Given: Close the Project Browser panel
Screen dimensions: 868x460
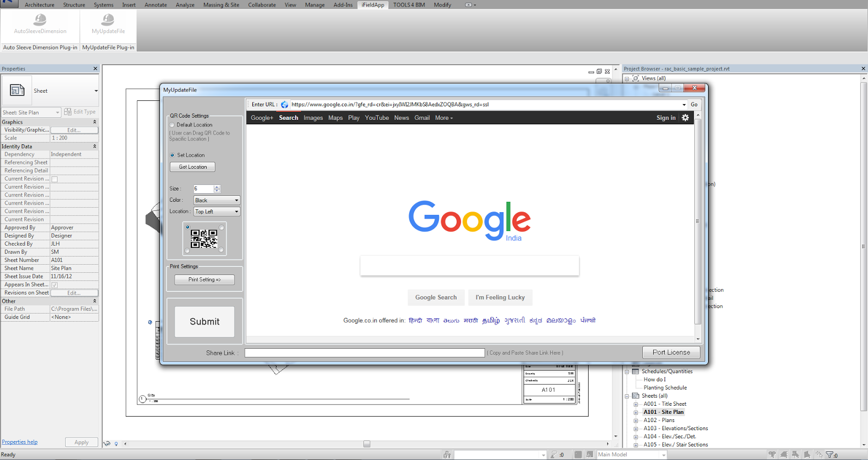Looking at the screenshot, I should 864,69.
